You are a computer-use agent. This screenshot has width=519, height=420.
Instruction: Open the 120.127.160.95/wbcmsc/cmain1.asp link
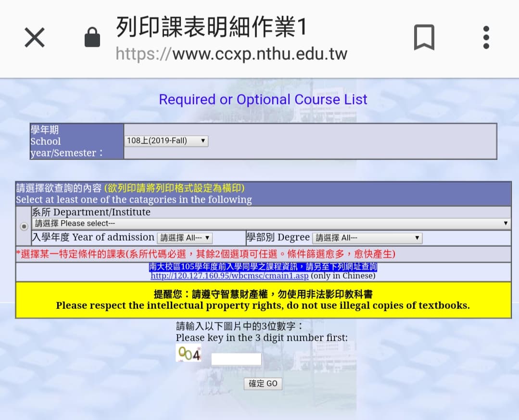coord(229,276)
